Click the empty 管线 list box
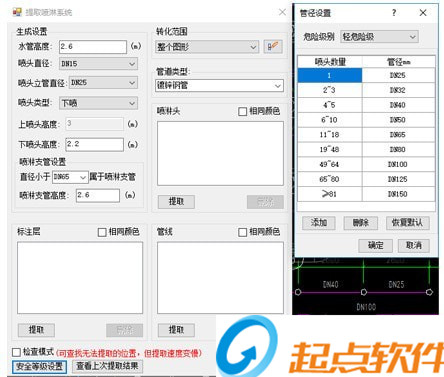The height and width of the screenshot is (377, 444). pyautogui.click(x=220, y=278)
